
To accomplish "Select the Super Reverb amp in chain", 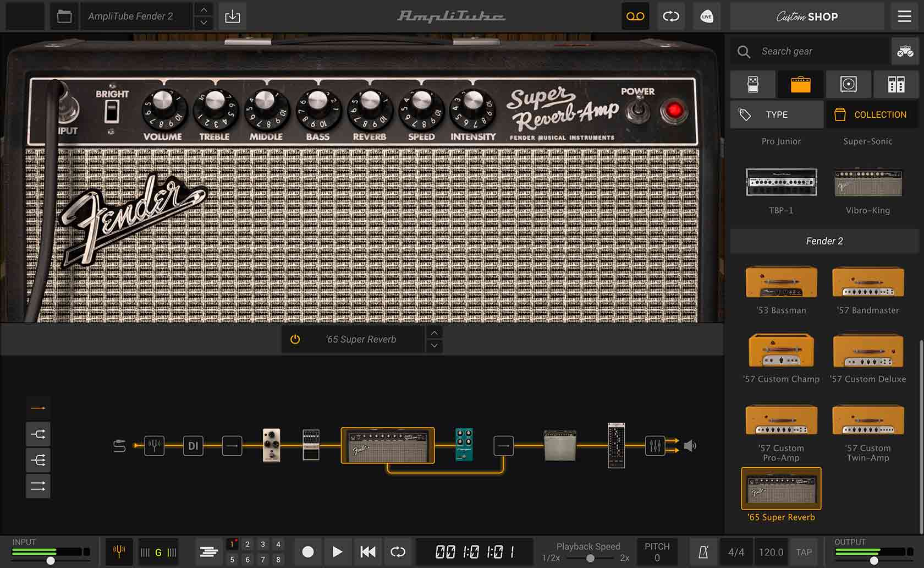I will 388,445.
